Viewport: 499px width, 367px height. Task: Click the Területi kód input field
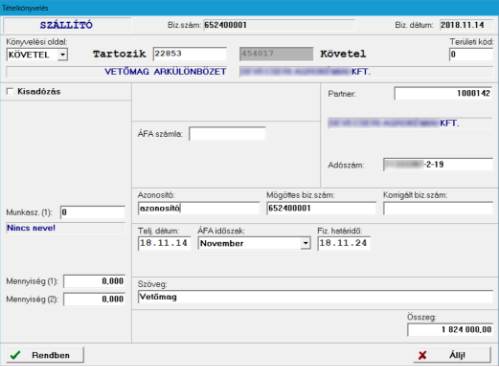pyautogui.click(x=471, y=54)
